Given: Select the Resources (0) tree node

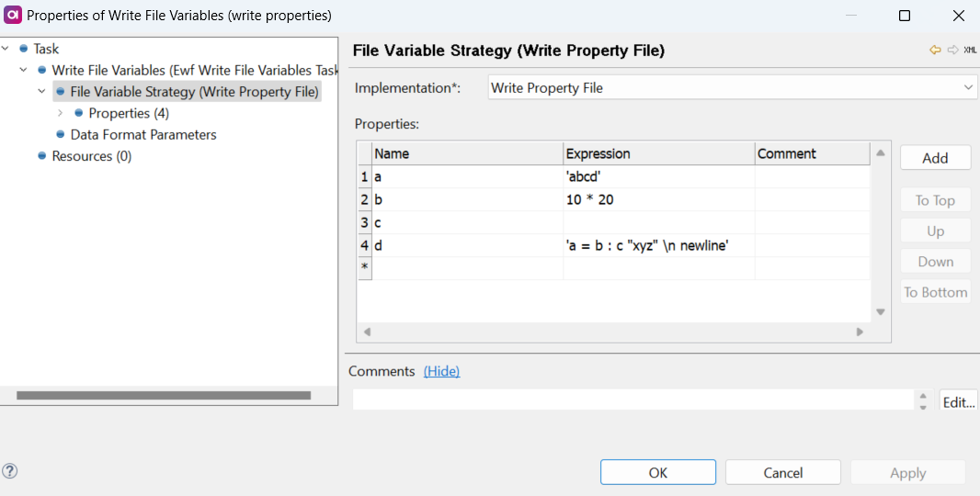Looking at the screenshot, I should point(91,156).
